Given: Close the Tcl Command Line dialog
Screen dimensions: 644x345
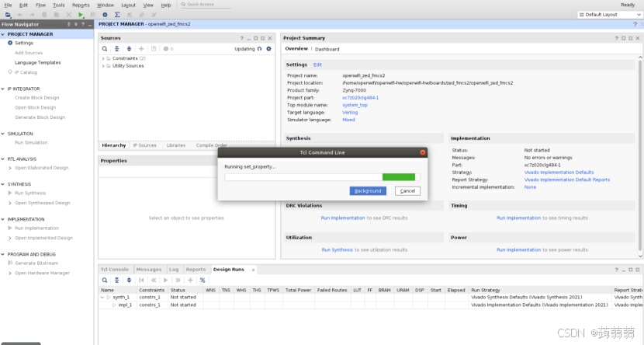Looking at the screenshot, I should click(x=423, y=152).
